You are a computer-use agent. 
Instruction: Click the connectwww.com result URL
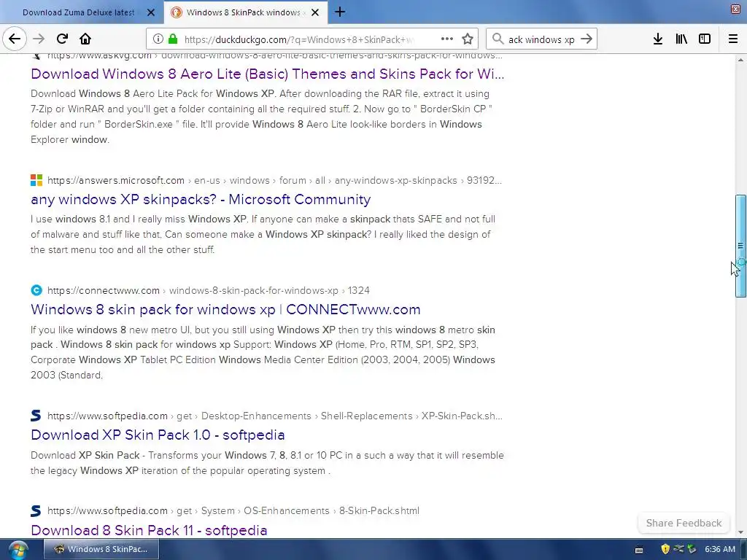click(x=208, y=290)
